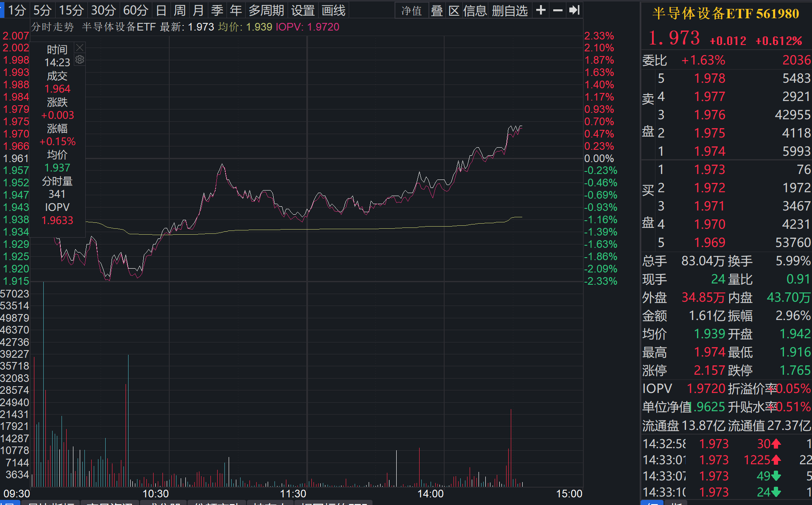Select the 60分 sixty-minute interval
The image size is (812, 505).
135,10
